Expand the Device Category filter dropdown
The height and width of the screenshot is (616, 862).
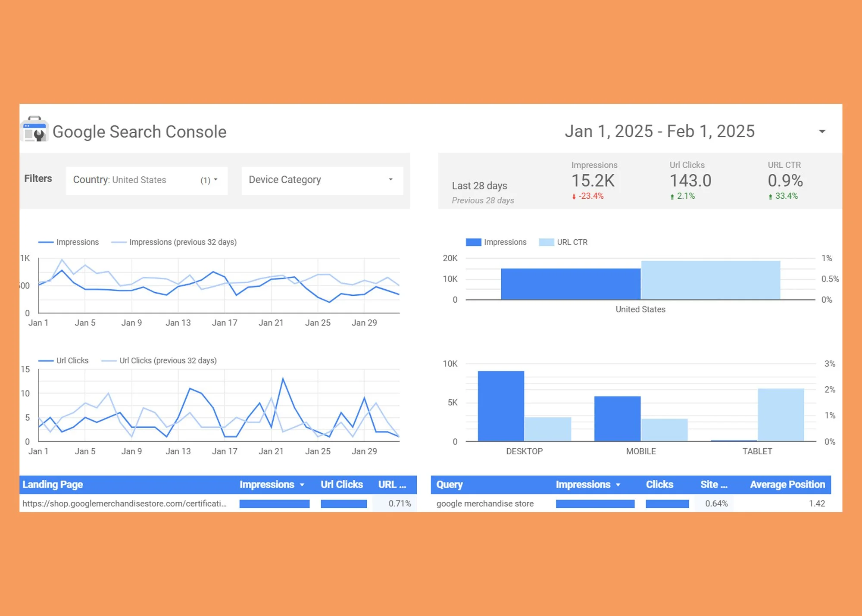click(322, 180)
